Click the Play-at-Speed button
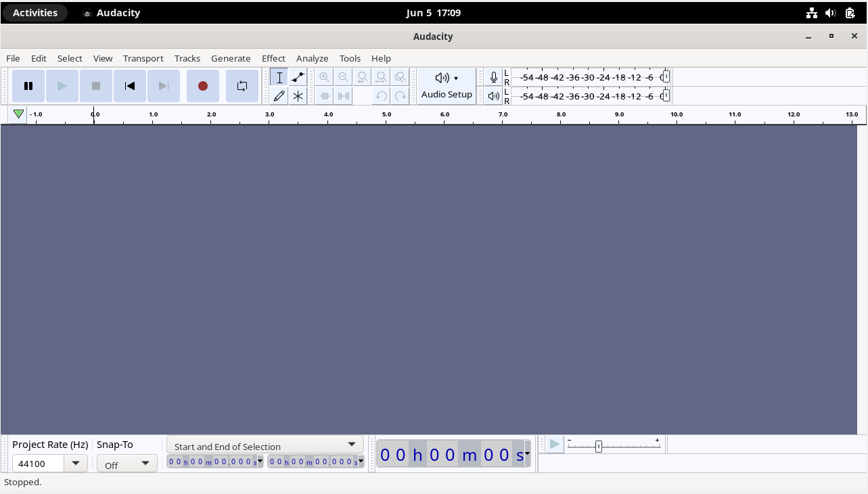868x494 pixels. [555, 445]
